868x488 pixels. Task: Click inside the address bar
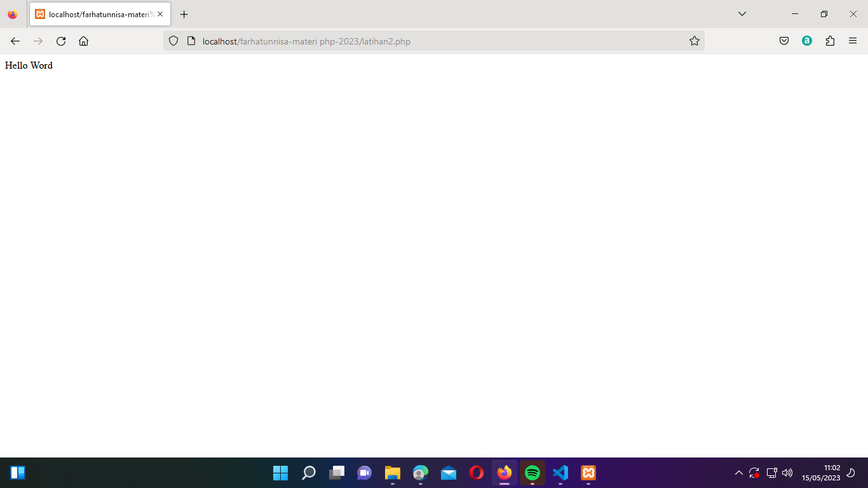[381, 41]
